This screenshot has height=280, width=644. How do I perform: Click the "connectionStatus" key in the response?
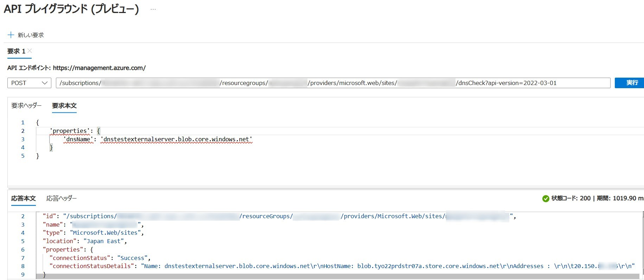tap(80, 258)
